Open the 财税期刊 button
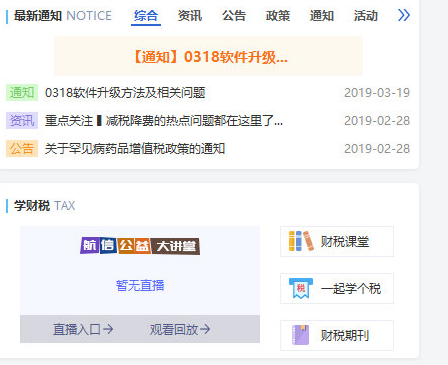Screen dimensions: 448x365 (337, 336)
